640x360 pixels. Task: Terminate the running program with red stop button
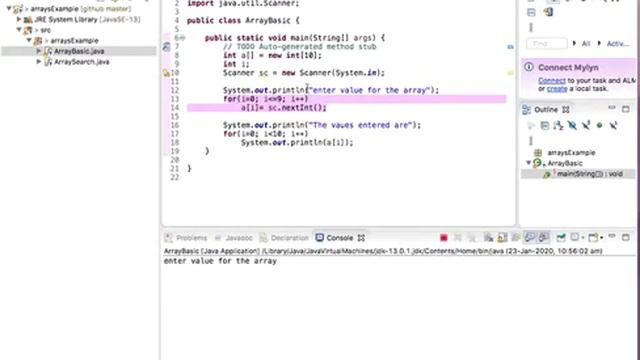coord(444,238)
